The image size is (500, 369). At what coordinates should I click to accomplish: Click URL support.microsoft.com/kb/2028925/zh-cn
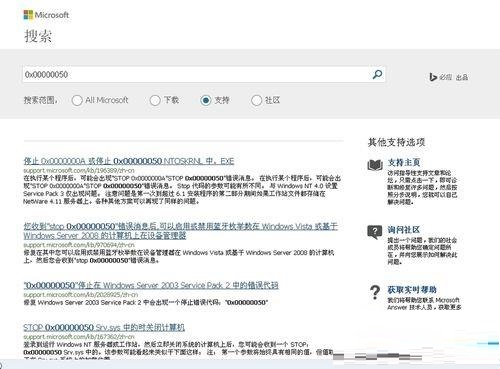click(x=80, y=295)
